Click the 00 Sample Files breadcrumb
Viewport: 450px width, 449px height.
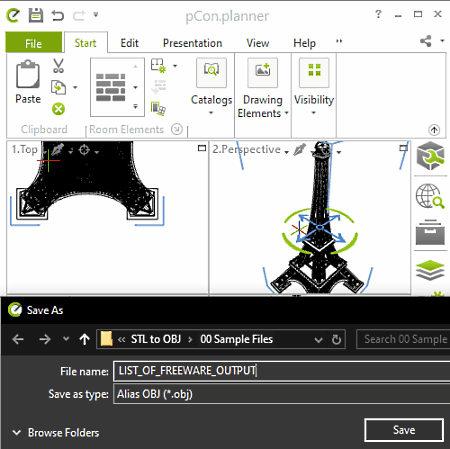[236, 339]
